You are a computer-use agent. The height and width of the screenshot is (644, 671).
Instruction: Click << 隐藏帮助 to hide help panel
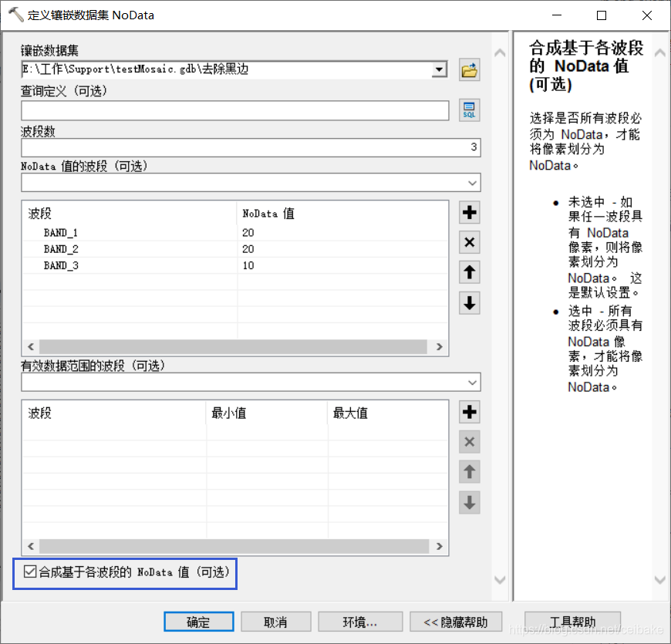click(456, 622)
